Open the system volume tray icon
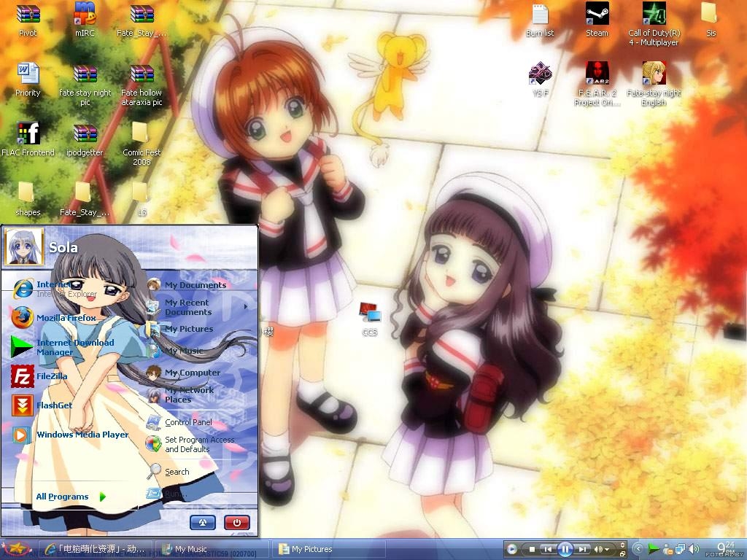This screenshot has width=747, height=560. tap(694, 549)
